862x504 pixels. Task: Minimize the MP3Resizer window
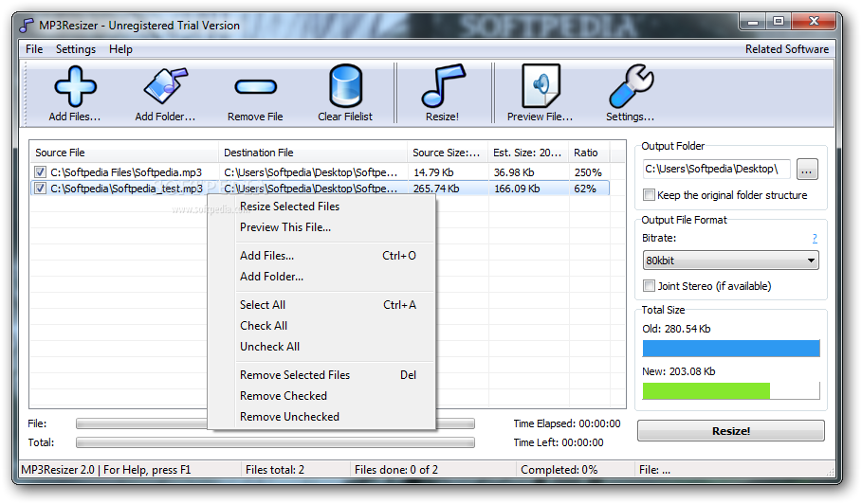coord(753,22)
